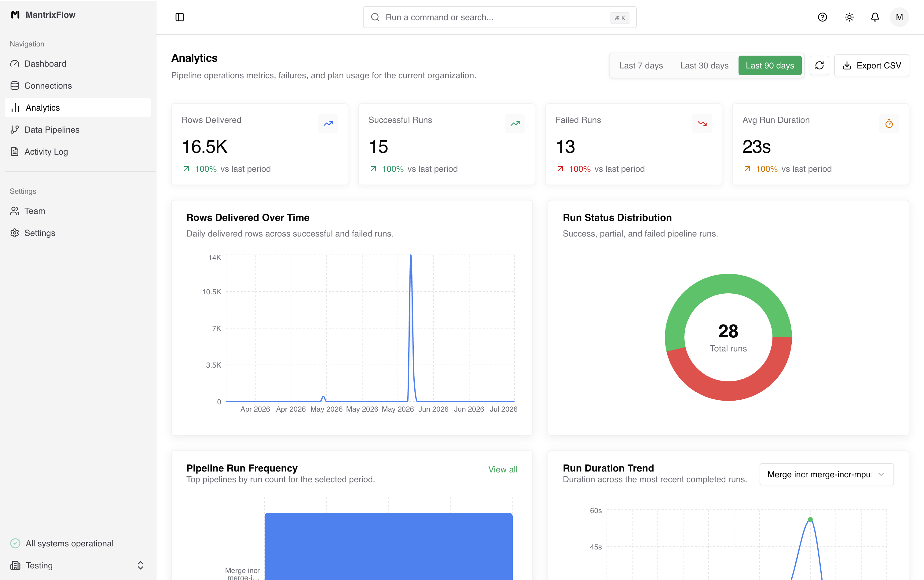Select the Last 7 days range
The height and width of the screenshot is (580, 924).
[641, 66]
